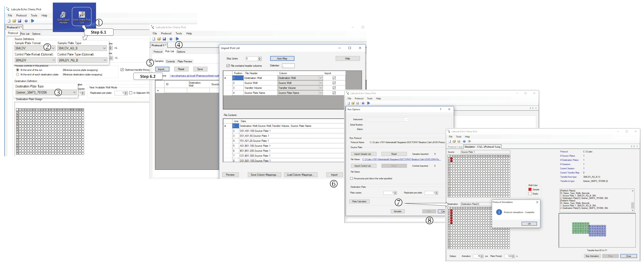Select 'At the end of each destination plate' radio
This screenshot has width=644, height=266.
(x=18, y=74)
